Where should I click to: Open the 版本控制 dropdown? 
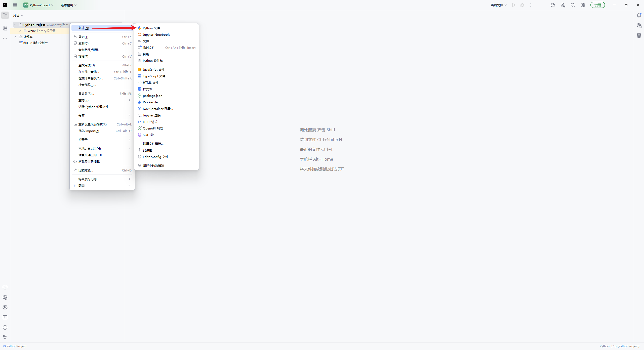coord(68,5)
